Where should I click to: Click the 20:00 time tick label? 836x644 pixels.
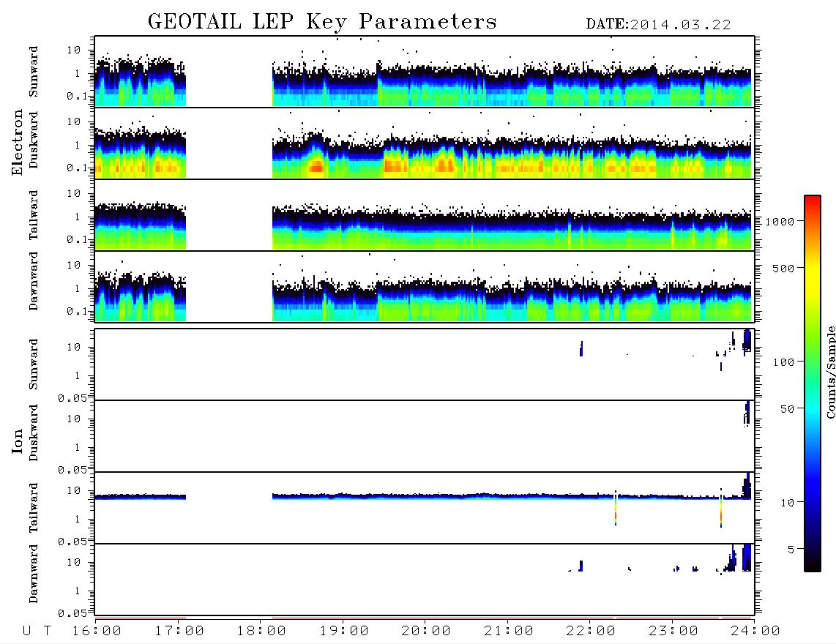427,632
